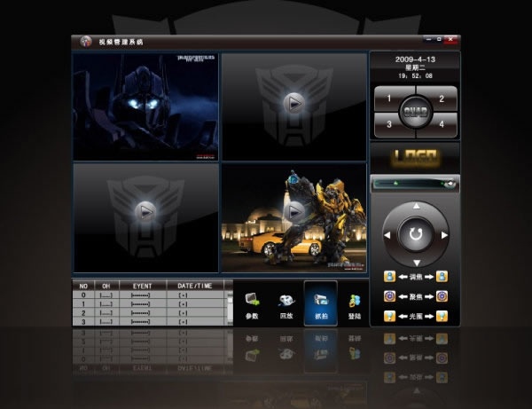Select event row number 3

click(150, 322)
